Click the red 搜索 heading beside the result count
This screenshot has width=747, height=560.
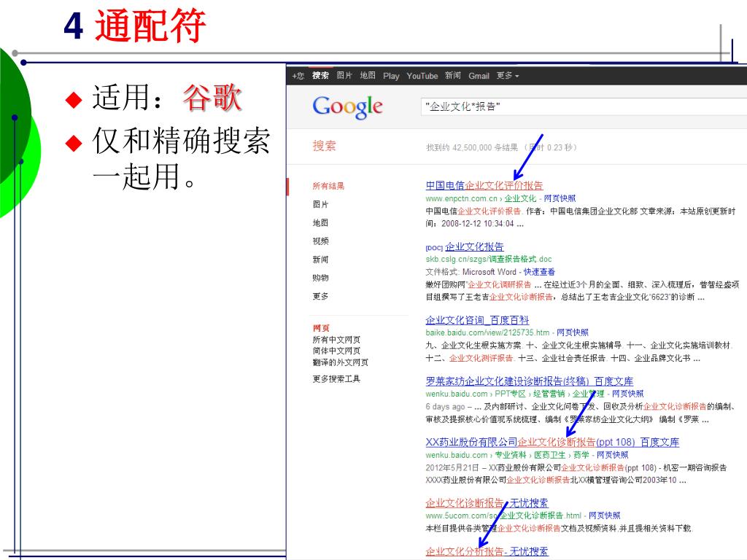coord(324,146)
